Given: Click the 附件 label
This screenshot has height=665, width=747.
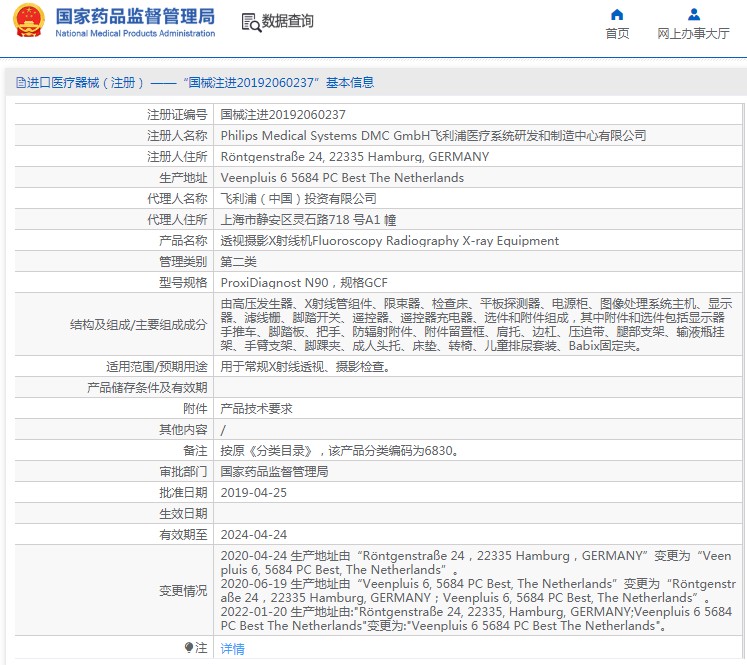Looking at the screenshot, I should click(x=195, y=409).
